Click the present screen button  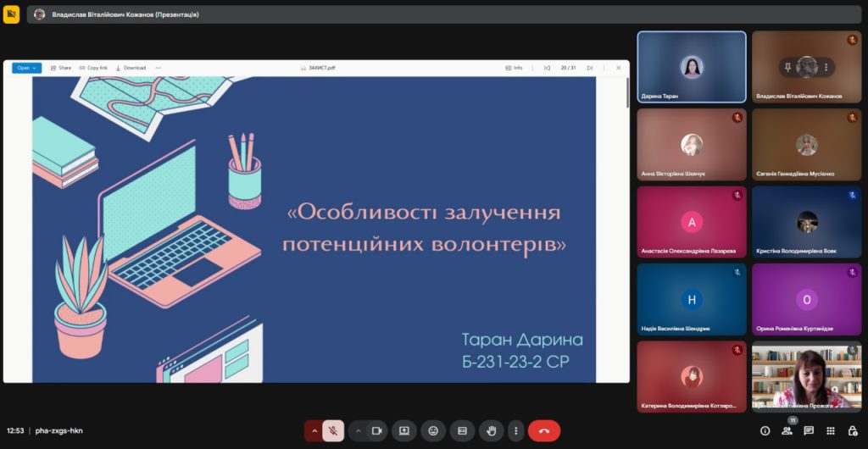[403, 430]
